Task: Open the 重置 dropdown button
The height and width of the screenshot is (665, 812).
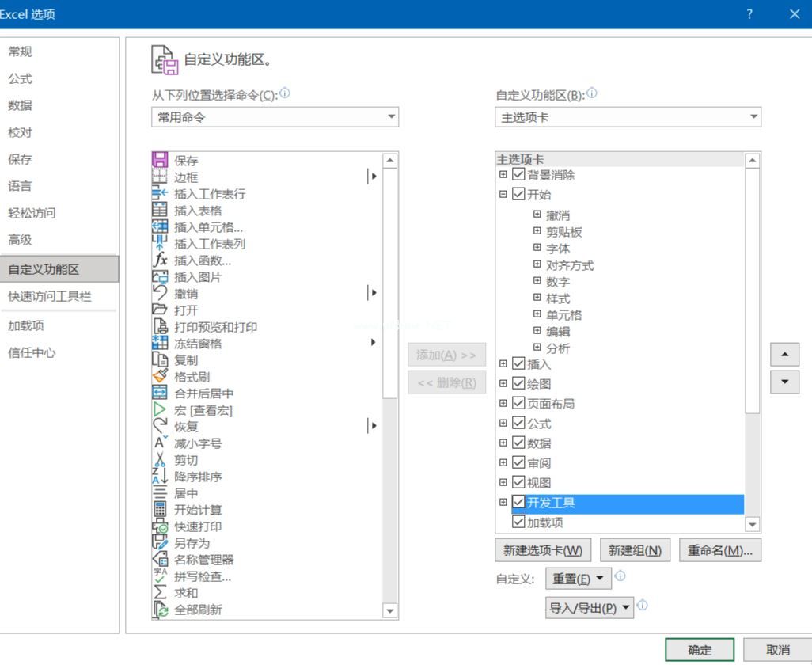Action: pyautogui.click(x=578, y=579)
